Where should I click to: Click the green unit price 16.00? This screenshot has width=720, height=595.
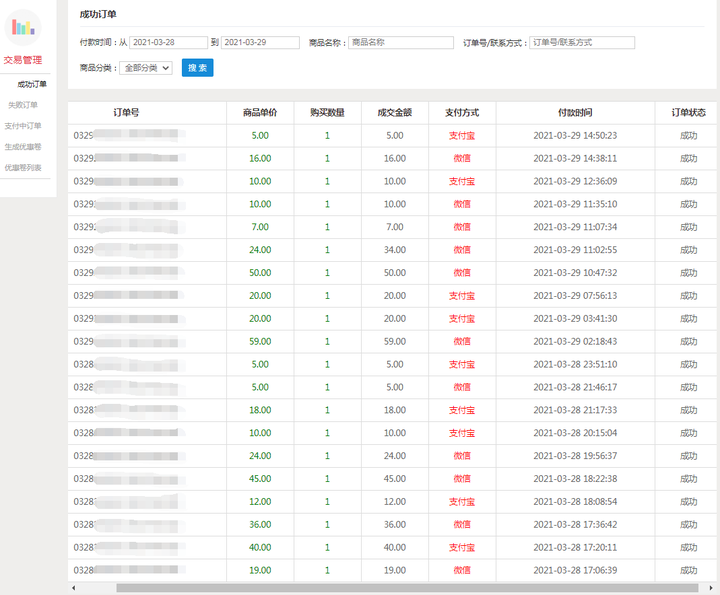point(260,158)
